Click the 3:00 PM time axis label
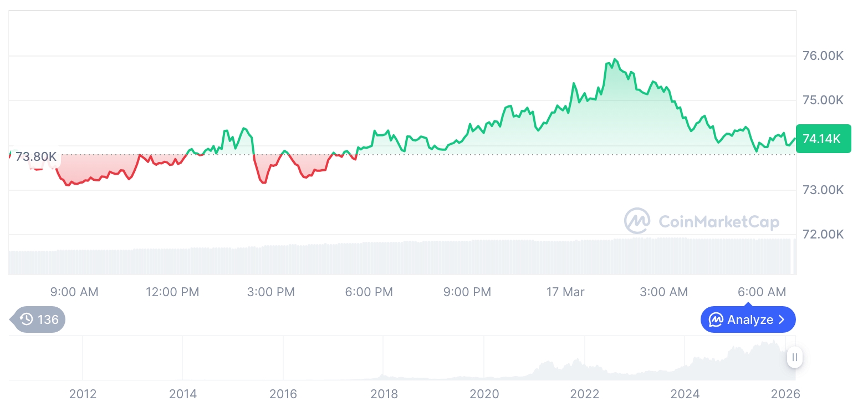Image resolution: width=868 pixels, height=406 pixels. click(x=270, y=292)
